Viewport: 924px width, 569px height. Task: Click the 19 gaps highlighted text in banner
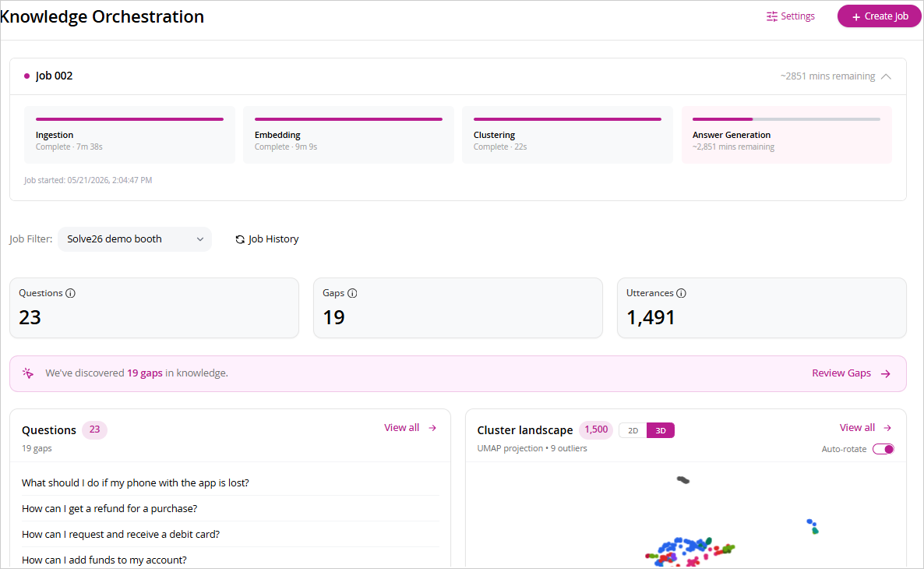point(144,373)
